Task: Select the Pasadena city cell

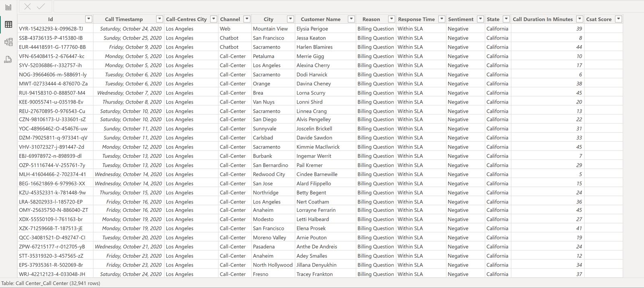Action: [264, 247]
